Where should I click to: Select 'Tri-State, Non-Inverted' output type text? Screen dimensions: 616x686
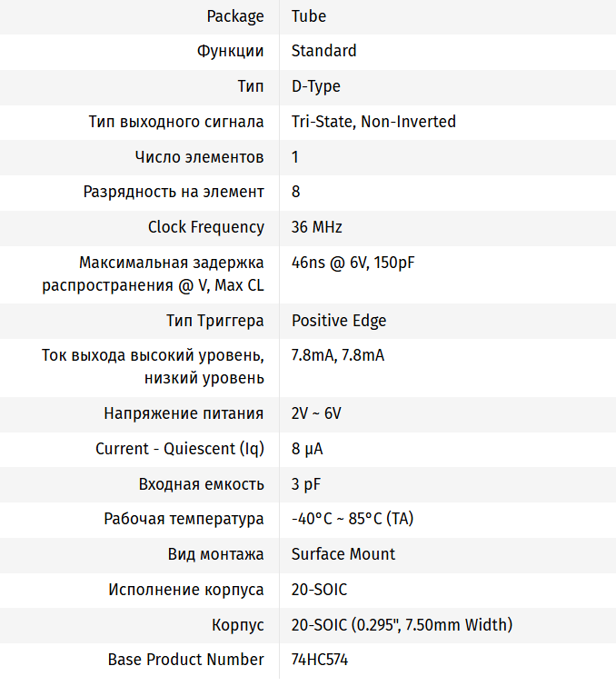pos(373,122)
